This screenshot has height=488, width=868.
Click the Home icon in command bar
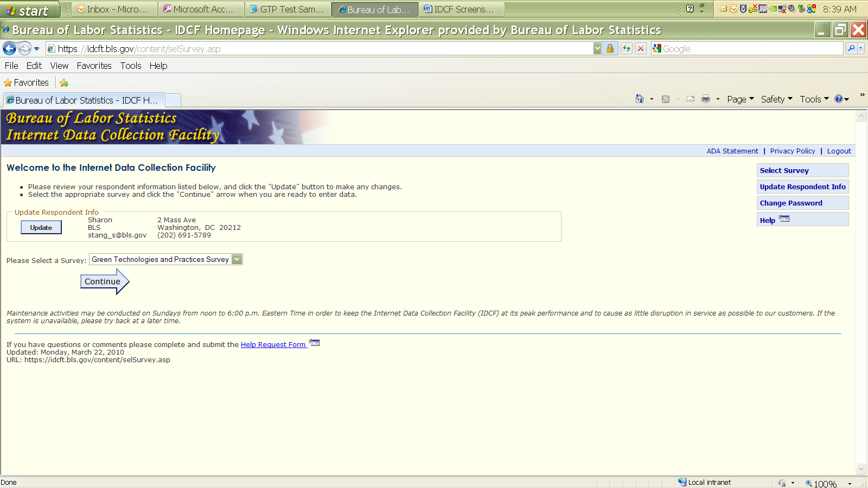tap(640, 99)
